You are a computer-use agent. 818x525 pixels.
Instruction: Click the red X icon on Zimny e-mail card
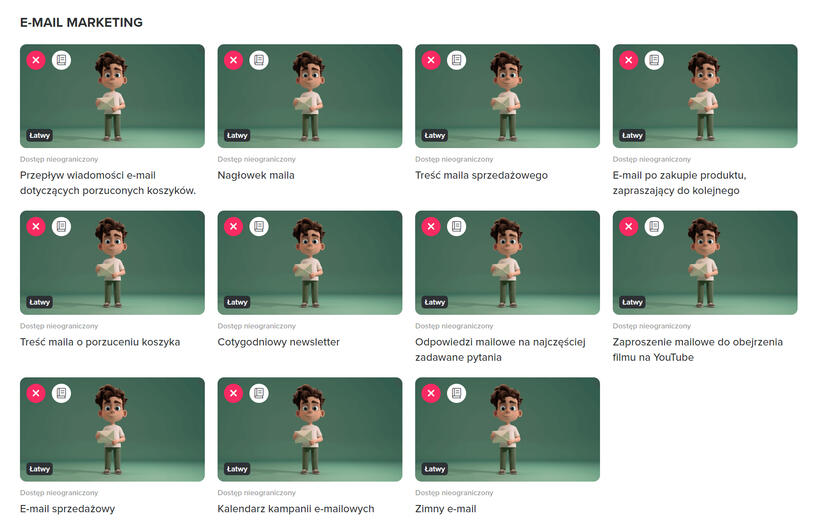pyautogui.click(x=431, y=394)
